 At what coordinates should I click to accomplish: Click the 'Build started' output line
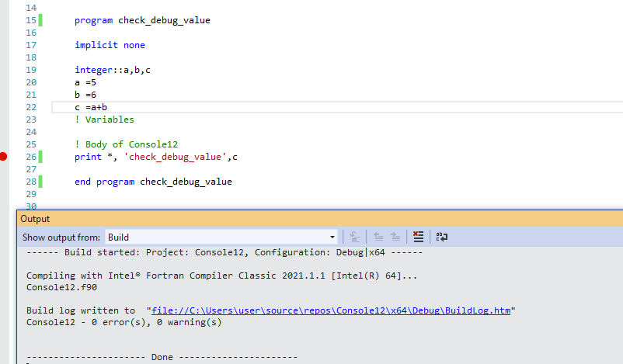[224, 252]
